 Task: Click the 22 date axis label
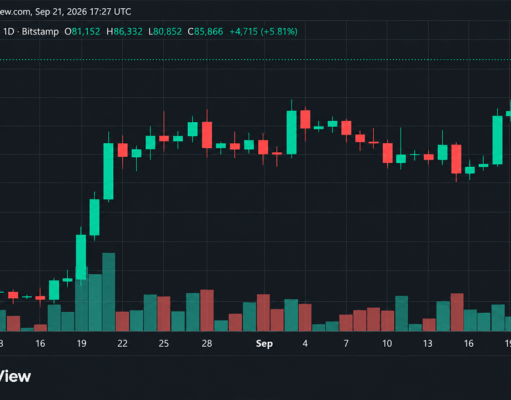tap(122, 343)
